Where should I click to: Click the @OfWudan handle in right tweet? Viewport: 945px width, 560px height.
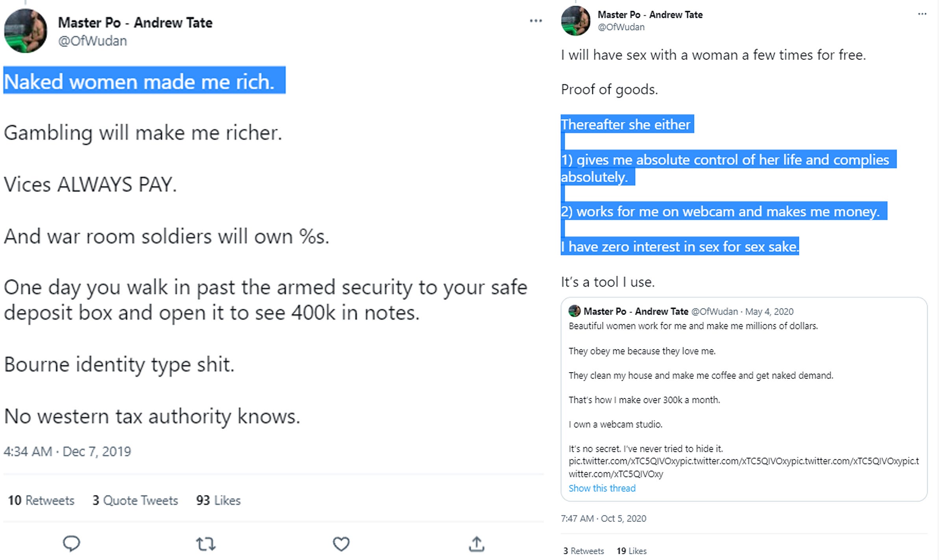pos(621,27)
